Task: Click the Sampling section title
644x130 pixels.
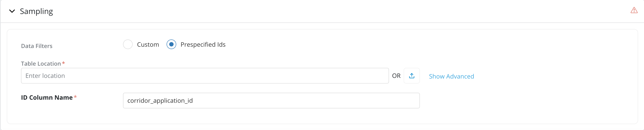Action: pyautogui.click(x=36, y=12)
